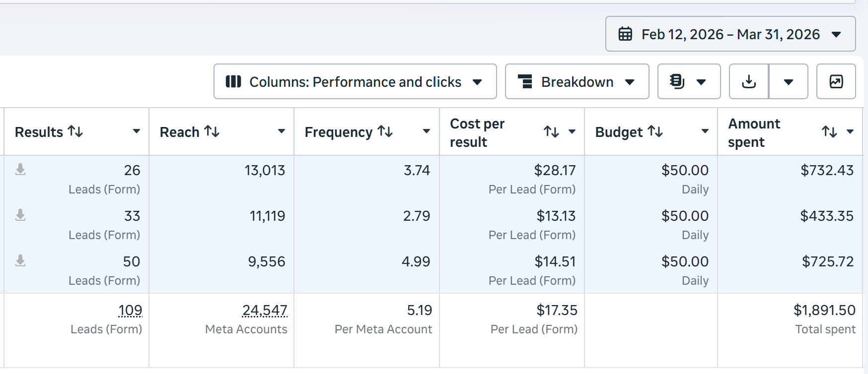
Task: Select reach cell 11,119
Action: click(267, 216)
